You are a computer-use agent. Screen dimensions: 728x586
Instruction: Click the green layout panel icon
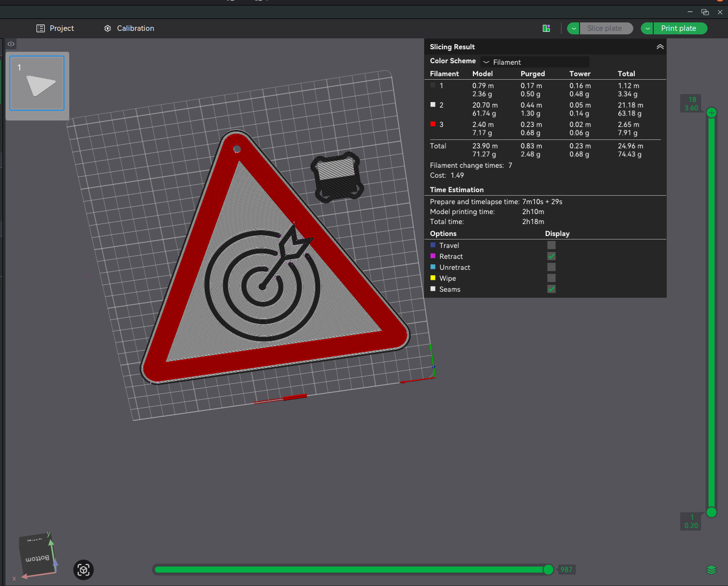(546, 28)
